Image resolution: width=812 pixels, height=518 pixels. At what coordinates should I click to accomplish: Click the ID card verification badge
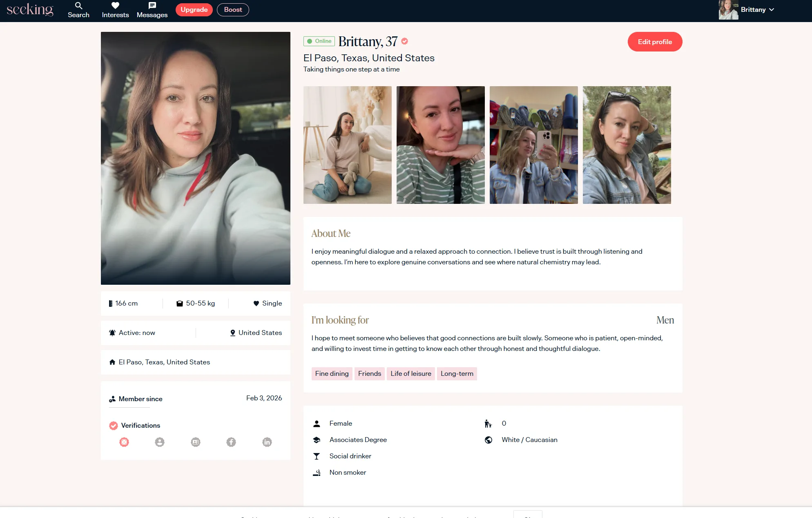click(196, 442)
